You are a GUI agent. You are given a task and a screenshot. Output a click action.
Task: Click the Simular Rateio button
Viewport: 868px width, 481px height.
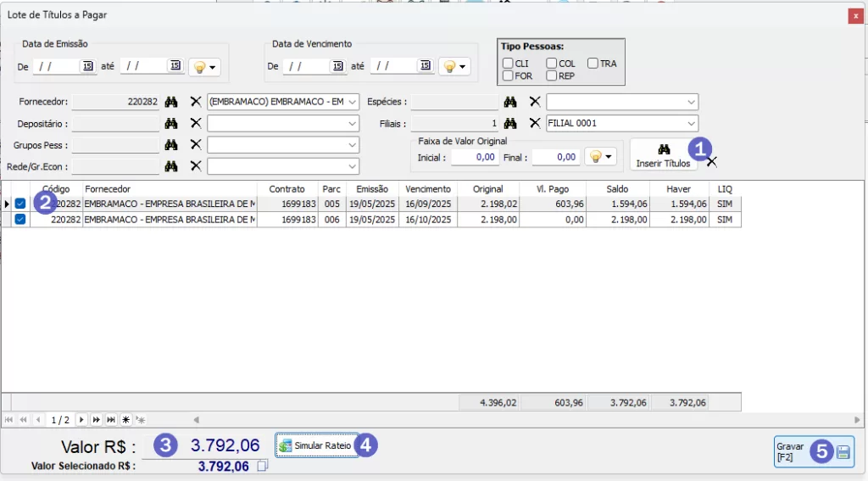point(315,446)
